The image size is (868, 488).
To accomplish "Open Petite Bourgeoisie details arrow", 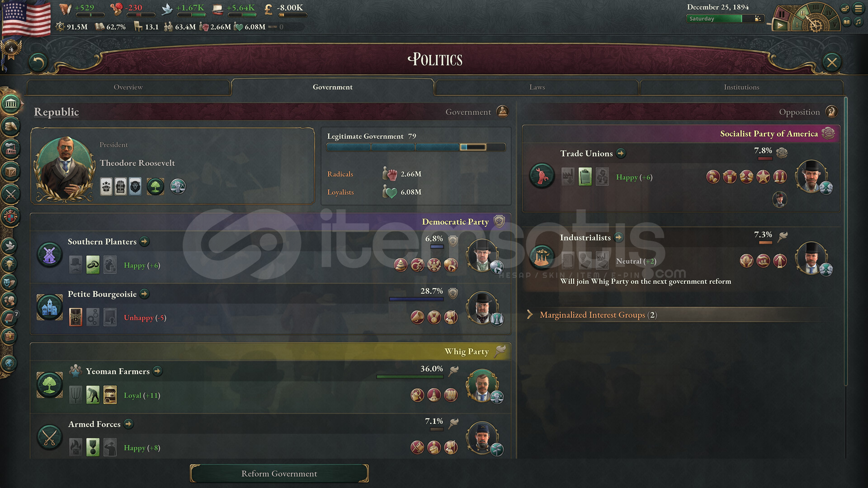I will 145,294.
